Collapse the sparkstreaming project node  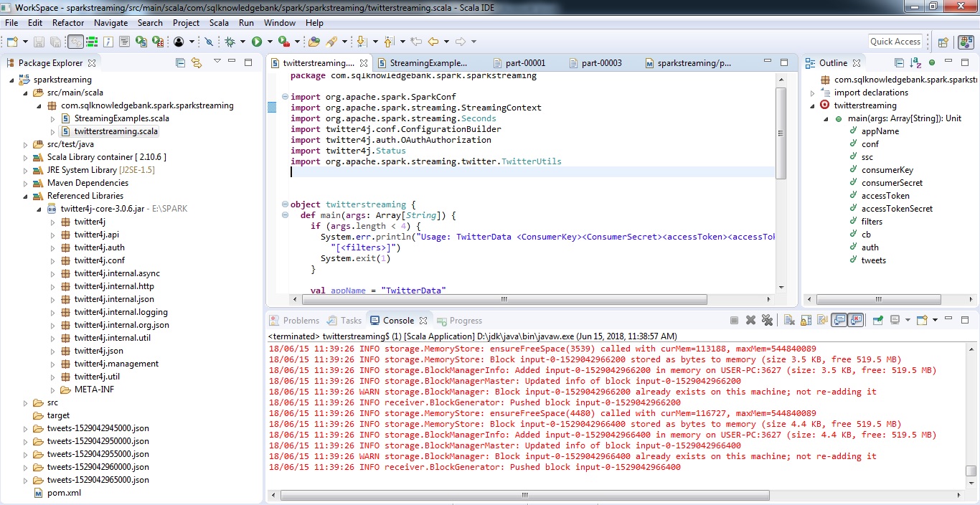click(11, 80)
